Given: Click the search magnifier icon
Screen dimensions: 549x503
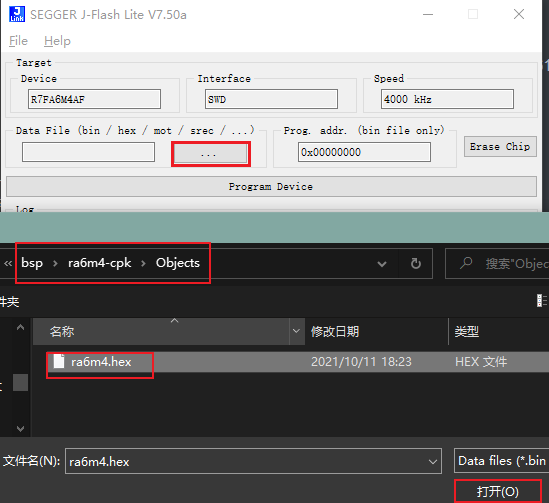Looking at the screenshot, I should 466,263.
